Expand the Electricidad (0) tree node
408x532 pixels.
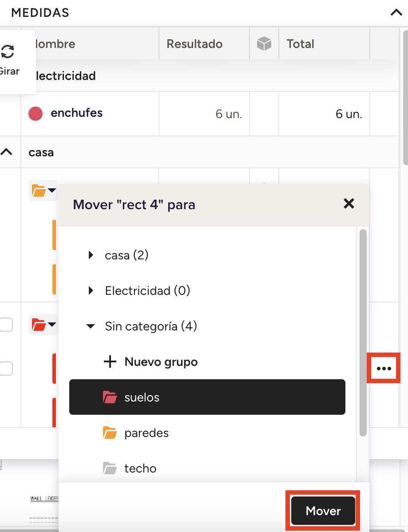click(x=91, y=291)
